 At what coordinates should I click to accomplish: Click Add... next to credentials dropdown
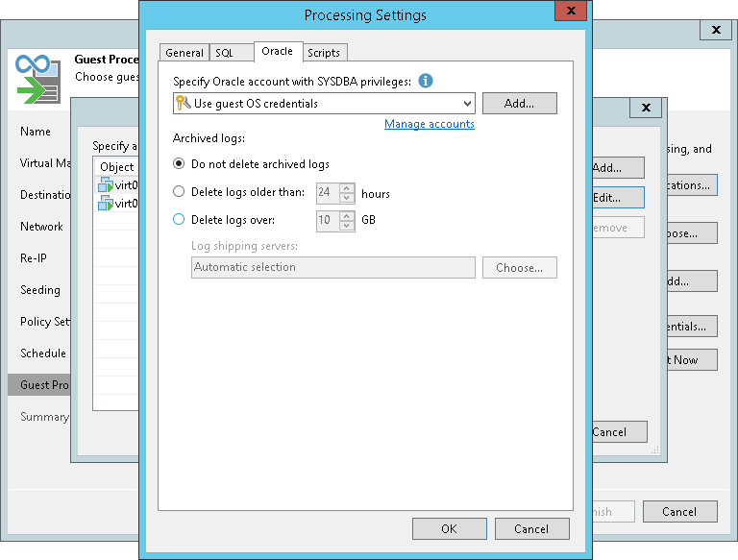(520, 104)
